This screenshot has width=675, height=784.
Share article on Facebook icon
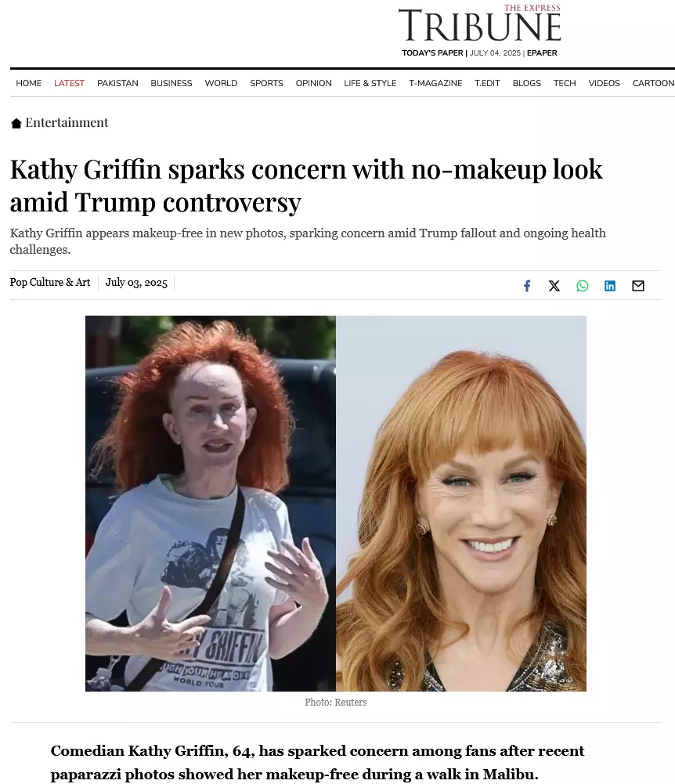click(526, 286)
